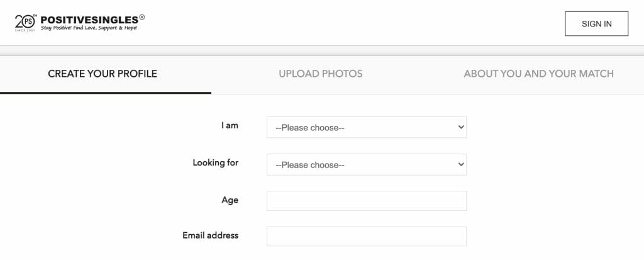Click the PS 20th anniversary logo icon
644x260 pixels.
[25, 23]
